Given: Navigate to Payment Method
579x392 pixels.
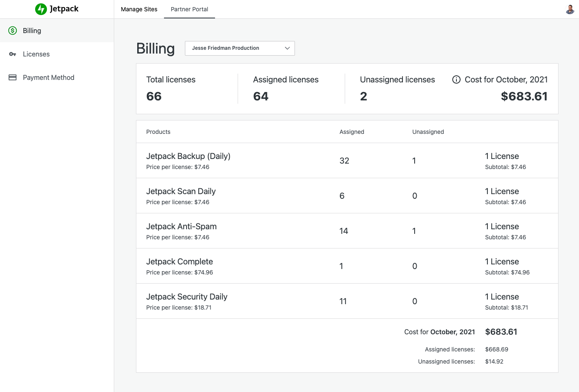Looking at the screenshot, I should (x=49, y=77).
